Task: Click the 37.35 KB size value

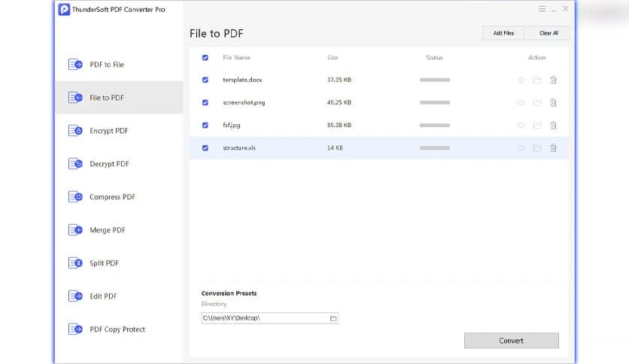Action: (x=339, y=80)
